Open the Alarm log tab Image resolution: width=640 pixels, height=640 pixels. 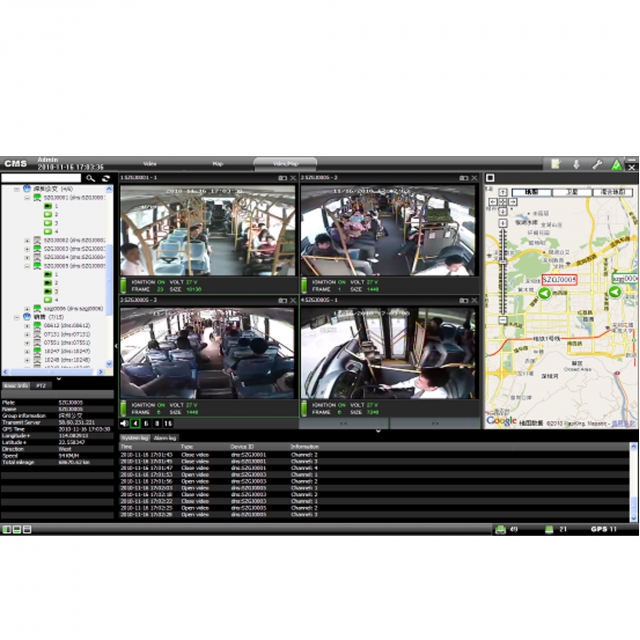coord(165,437)
